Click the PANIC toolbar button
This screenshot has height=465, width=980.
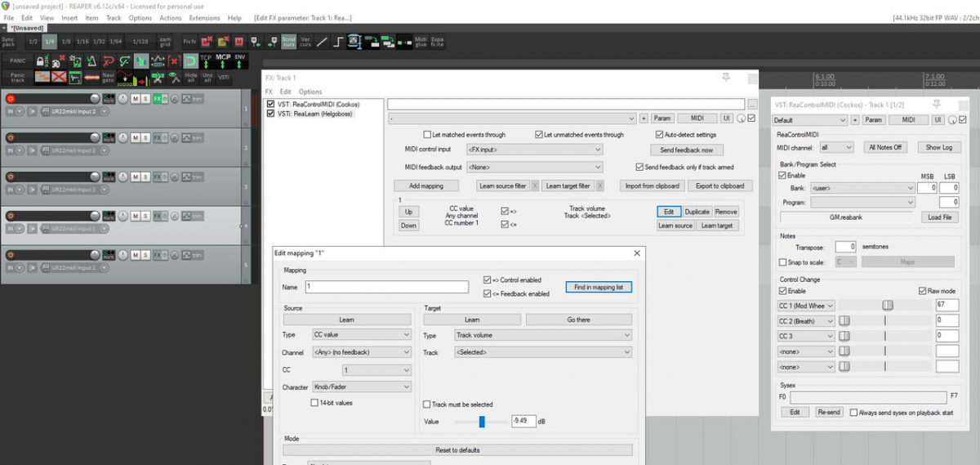[18, 60]
